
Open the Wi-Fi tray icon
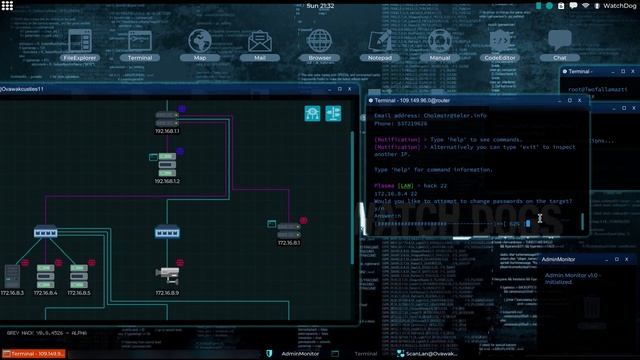[x=585, y=6]
